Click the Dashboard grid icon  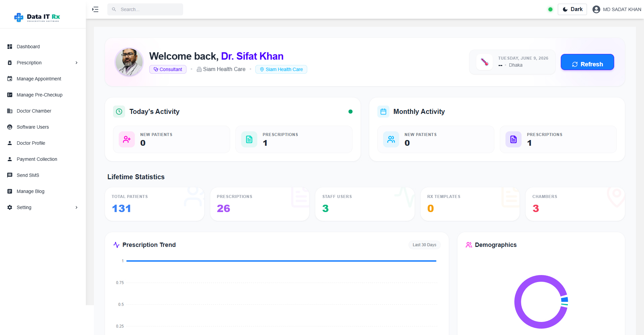point(10,47)
